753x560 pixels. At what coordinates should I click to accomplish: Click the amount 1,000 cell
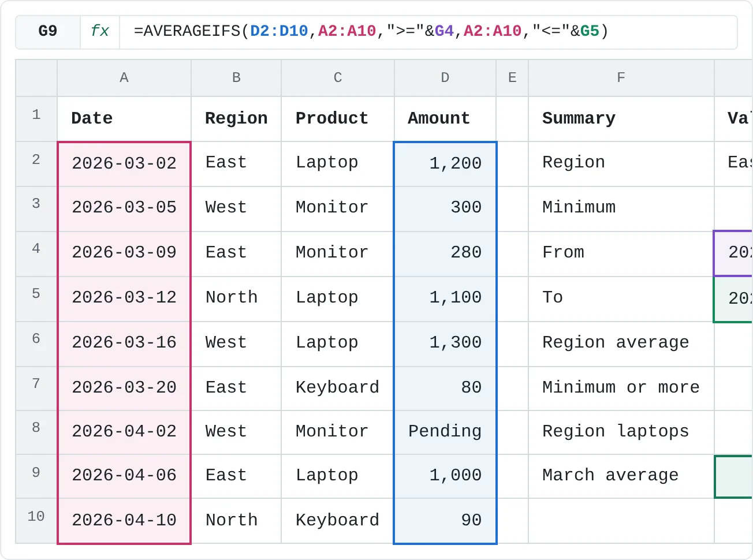point(445,476)
